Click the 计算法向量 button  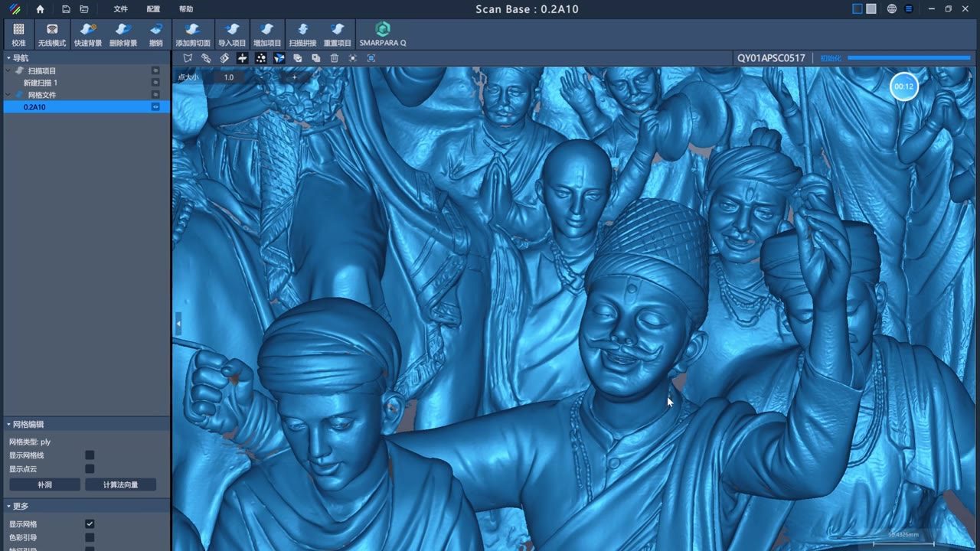pos(120,484)
